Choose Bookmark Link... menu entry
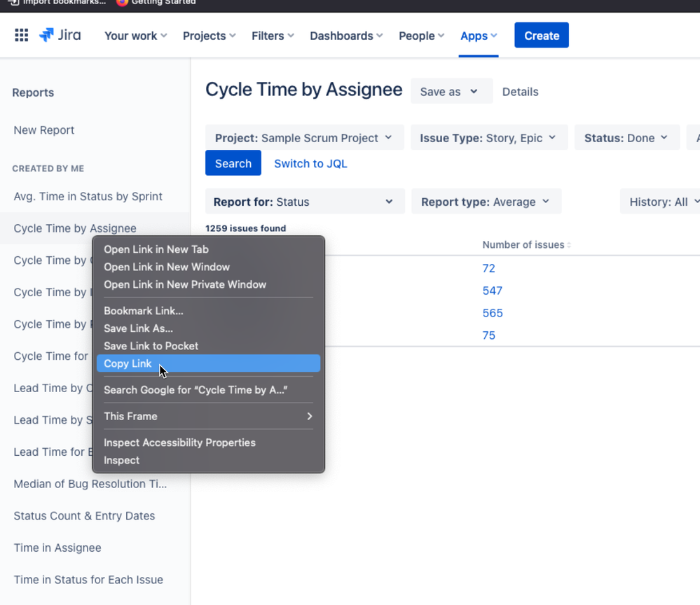 click(208, 310)
